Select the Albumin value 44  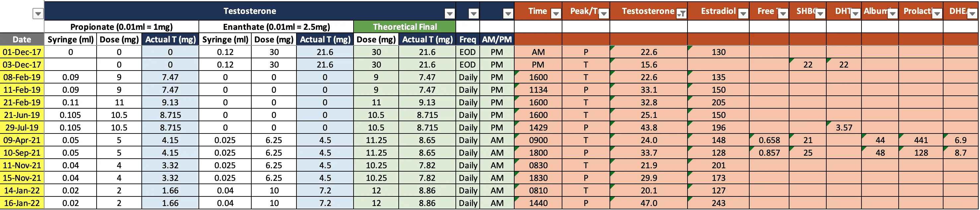[880, 140]
